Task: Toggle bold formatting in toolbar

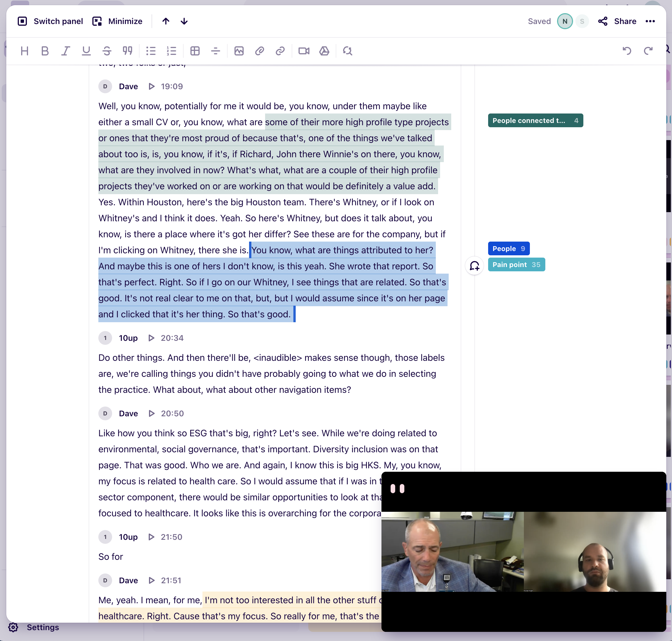Action: (x=45, y=51)
